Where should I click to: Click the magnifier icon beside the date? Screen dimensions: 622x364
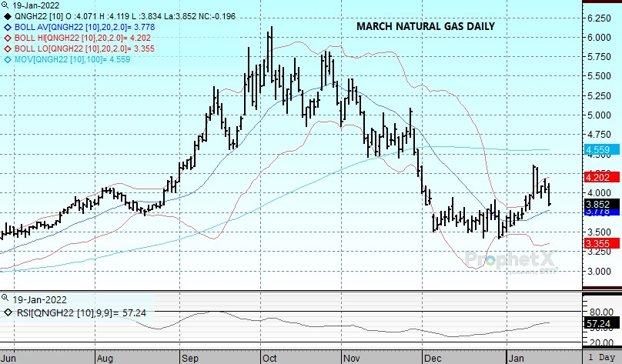[x=6, y=5]
